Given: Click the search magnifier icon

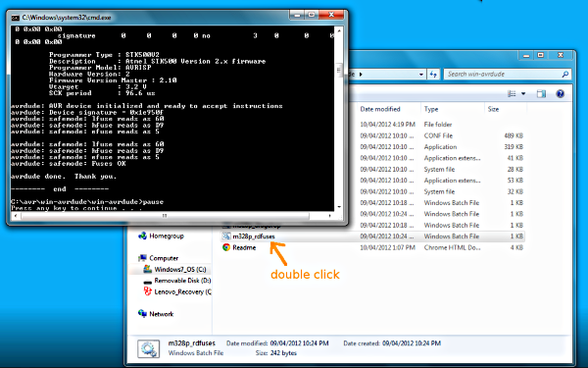Looking at the screenshot, I should click(x=564, y=74).
